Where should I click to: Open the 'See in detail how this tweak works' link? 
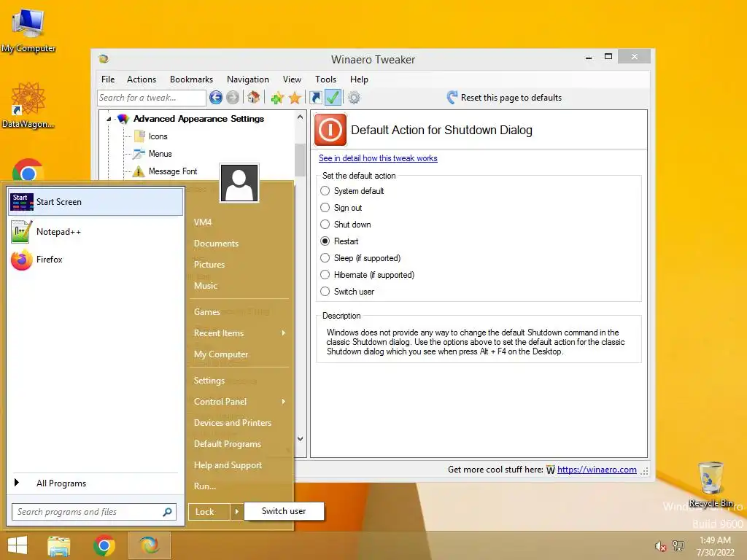(x=378, y=158)
